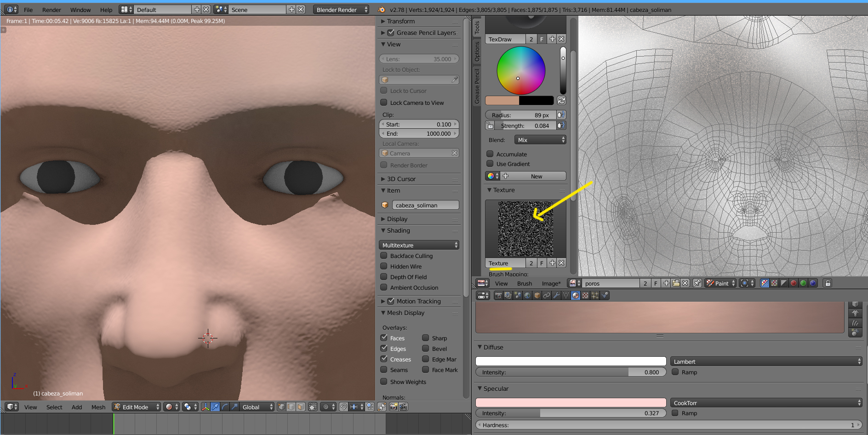This screenshot has height=435, width=868.
Task: Open the Mesh menu in viewport header
Action: click(98, 407)
